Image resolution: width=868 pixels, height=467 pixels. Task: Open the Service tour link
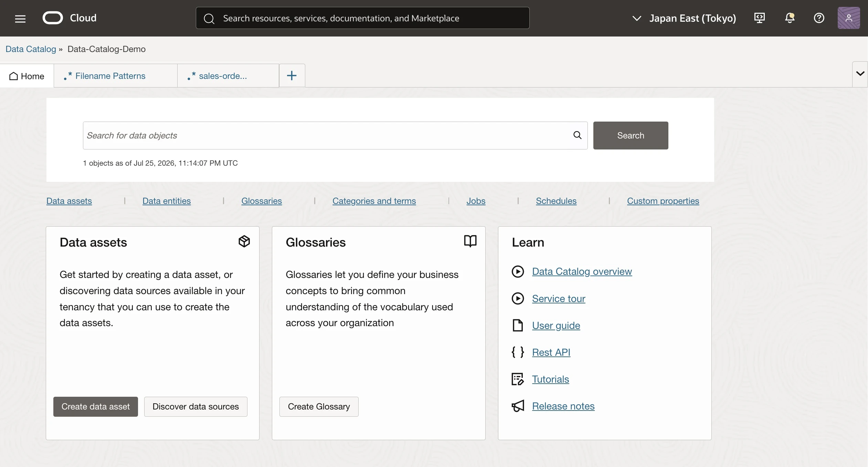(559, 299)
